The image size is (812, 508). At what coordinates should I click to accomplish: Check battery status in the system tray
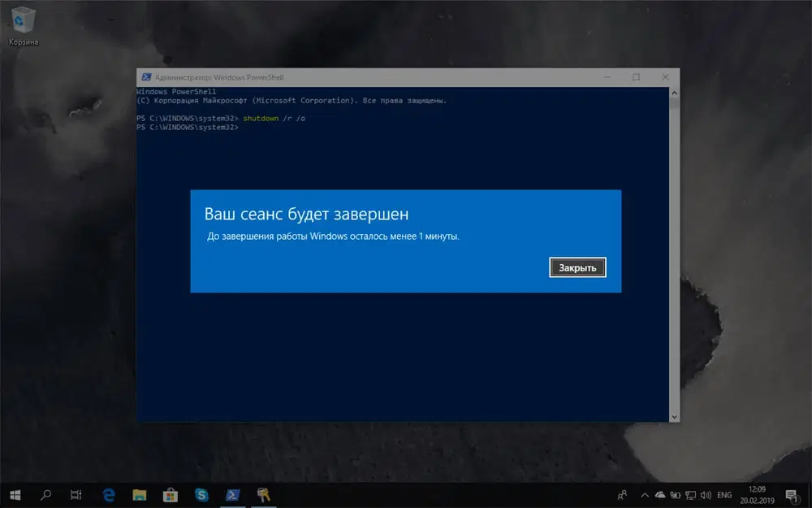click(676, 493)
